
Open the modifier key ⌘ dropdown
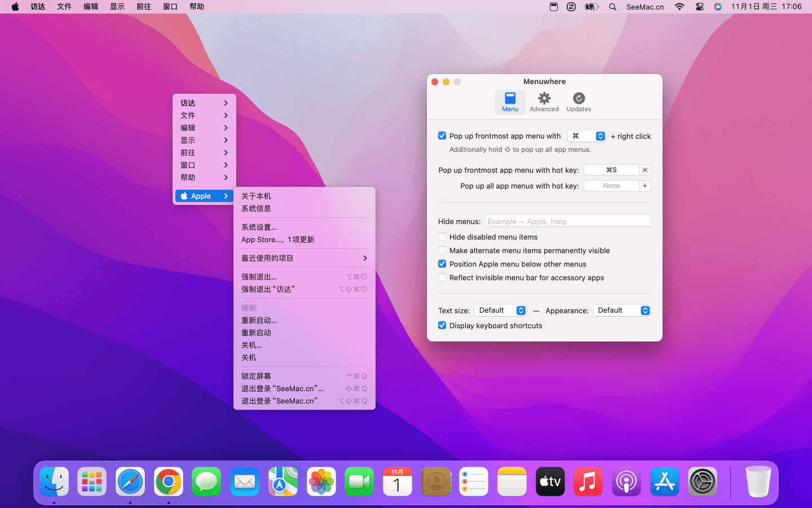pos(586,136)
